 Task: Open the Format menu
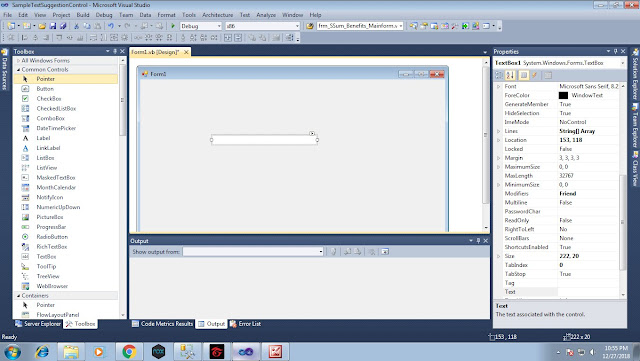tap(167, 15)
